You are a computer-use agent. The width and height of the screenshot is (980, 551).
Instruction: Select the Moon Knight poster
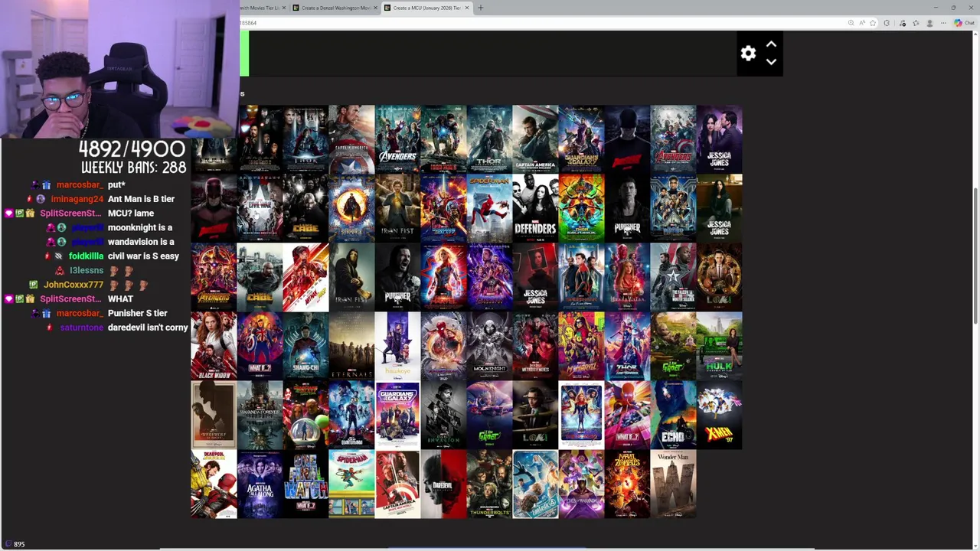489,346
